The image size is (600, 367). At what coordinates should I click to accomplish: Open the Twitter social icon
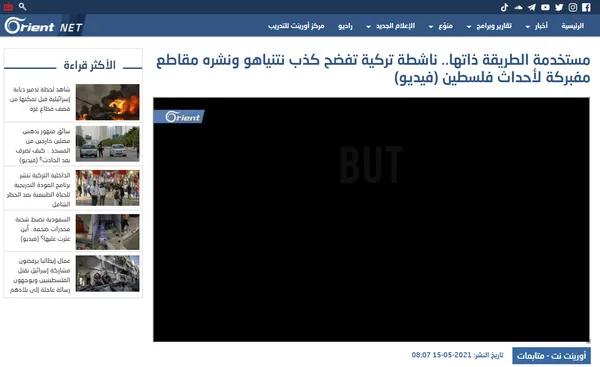[559, 7]
